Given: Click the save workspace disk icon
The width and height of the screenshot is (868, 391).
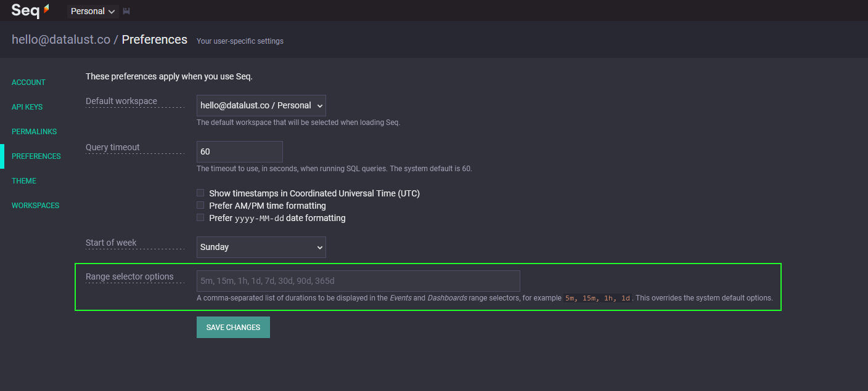Looking at the screenshot, I should click(x=126, y=11).
